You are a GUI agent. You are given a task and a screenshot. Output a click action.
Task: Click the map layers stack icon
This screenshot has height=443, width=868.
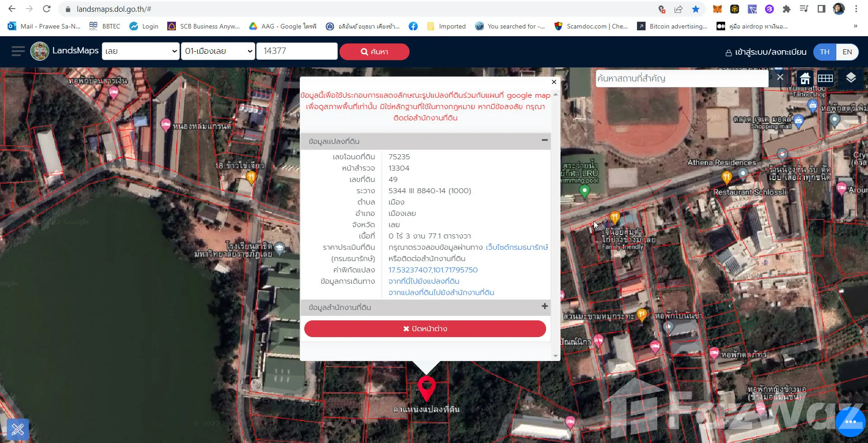coord(850,78)
